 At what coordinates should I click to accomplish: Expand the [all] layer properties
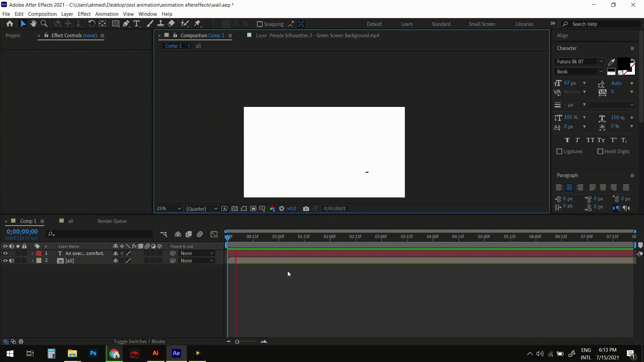[x=33, y=261]
